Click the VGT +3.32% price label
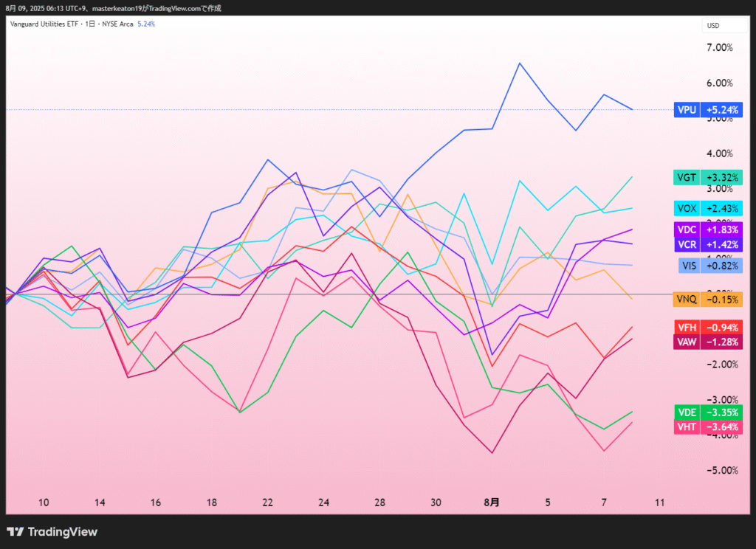The height and width of the screenshot is (549, 756). (708, 177)
